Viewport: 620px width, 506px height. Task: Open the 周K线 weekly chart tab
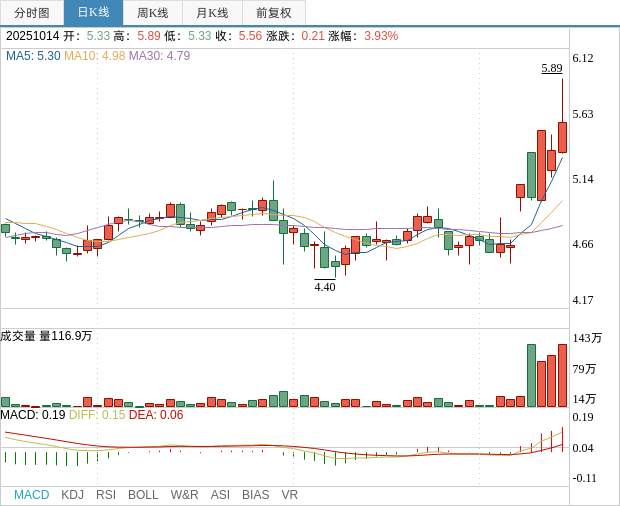tap(152, 13)
